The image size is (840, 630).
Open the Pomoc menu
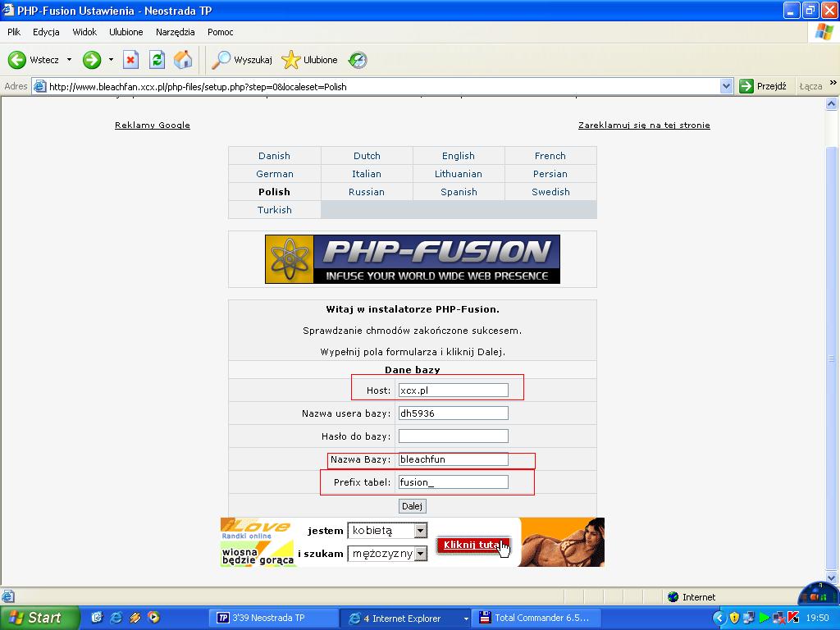(x=220, y=32)
